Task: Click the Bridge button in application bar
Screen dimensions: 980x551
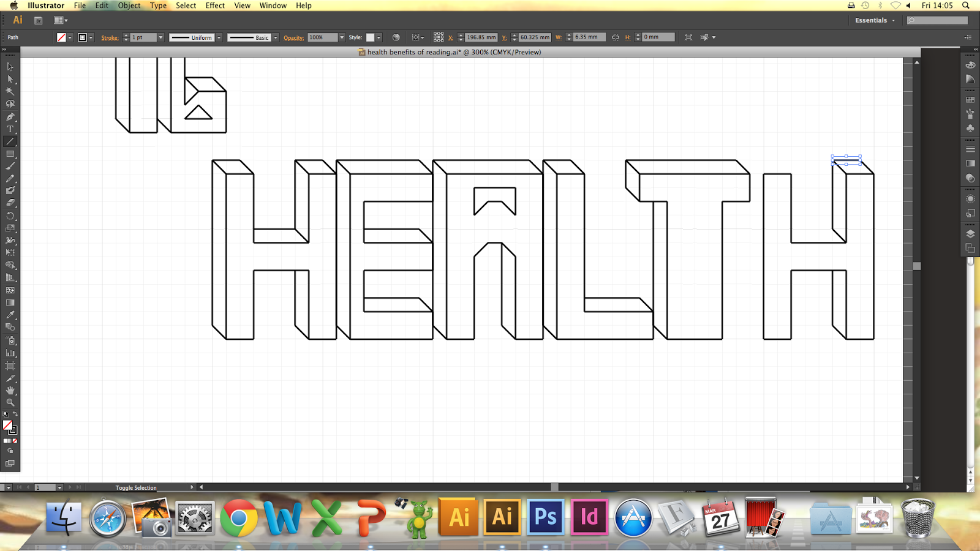Action: (38, 20)
